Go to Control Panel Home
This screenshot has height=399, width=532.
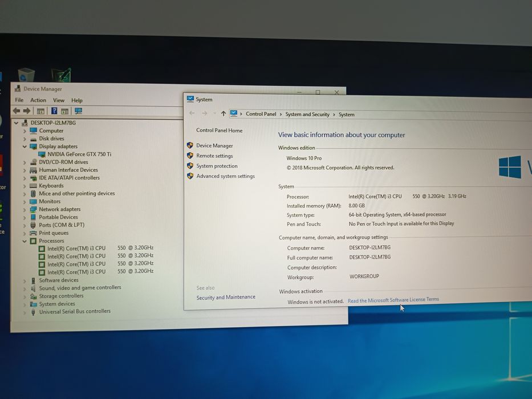219,131
